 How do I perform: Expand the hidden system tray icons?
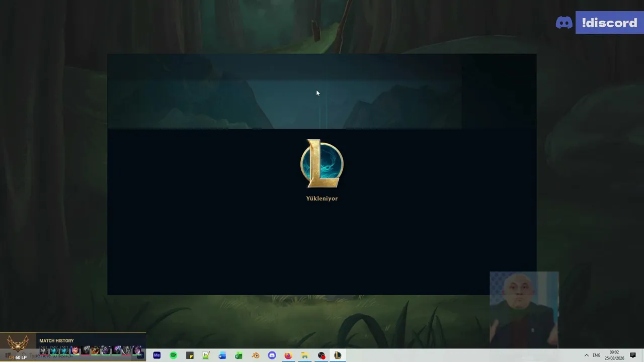click(x=586, y=355)
